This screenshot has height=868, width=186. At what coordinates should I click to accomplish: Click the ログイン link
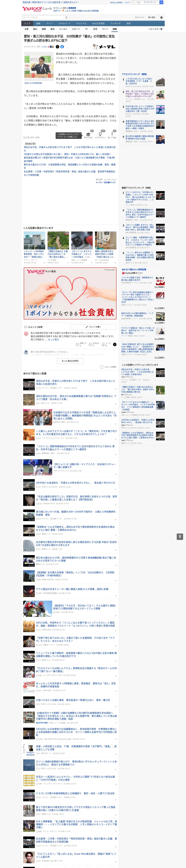tap(57, 11)
